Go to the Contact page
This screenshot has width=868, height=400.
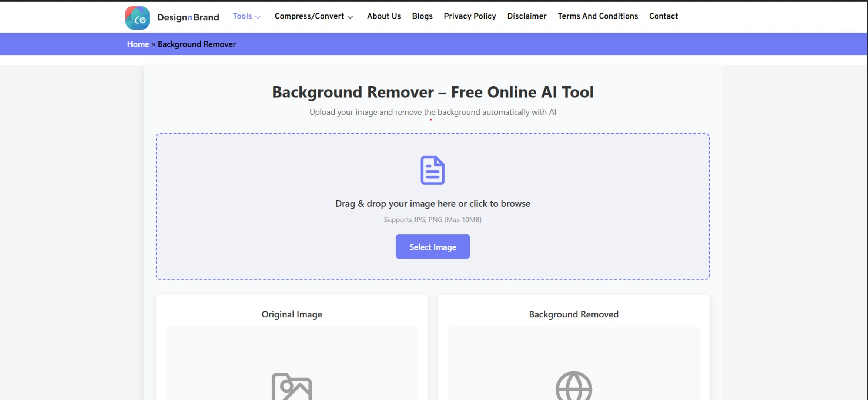click(x=663, y=16)
